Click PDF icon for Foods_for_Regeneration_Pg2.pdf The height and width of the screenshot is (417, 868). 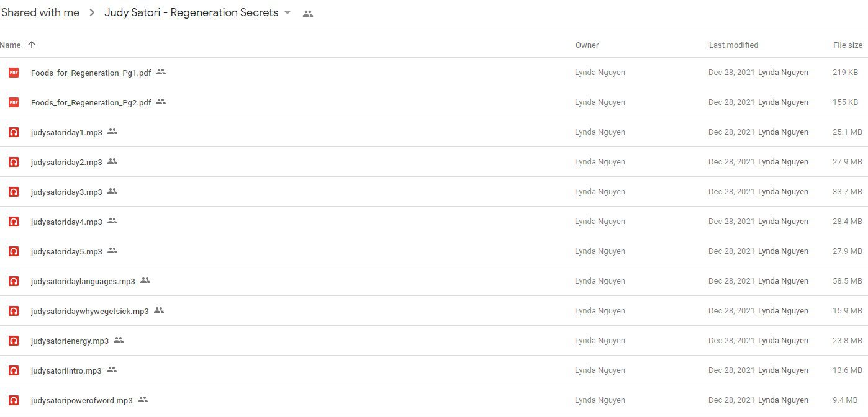14,102
